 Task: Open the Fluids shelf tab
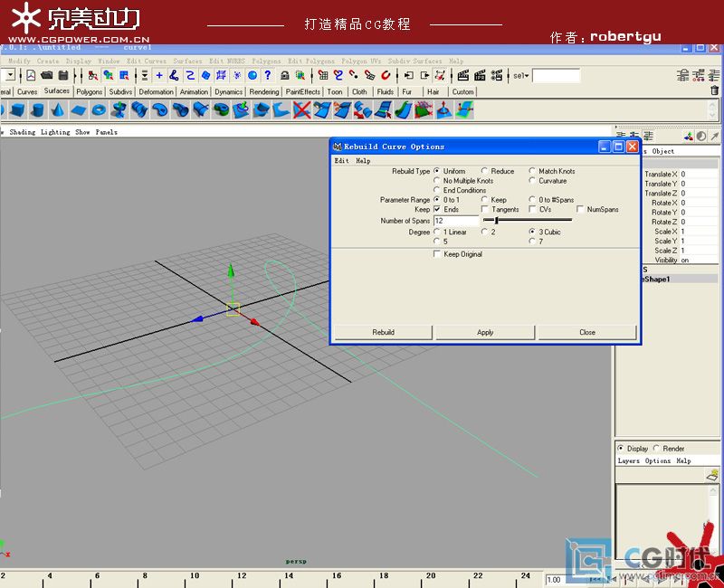click(386, 92)
